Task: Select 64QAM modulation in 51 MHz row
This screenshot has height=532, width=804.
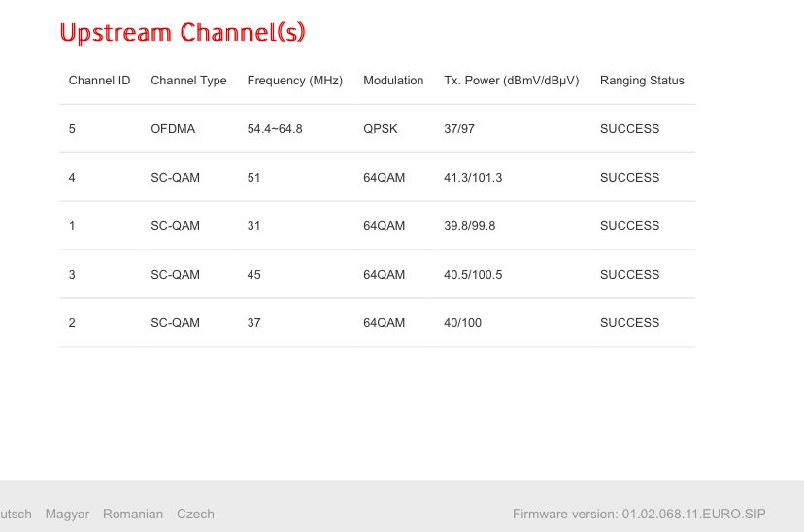Action: point(385,178)
